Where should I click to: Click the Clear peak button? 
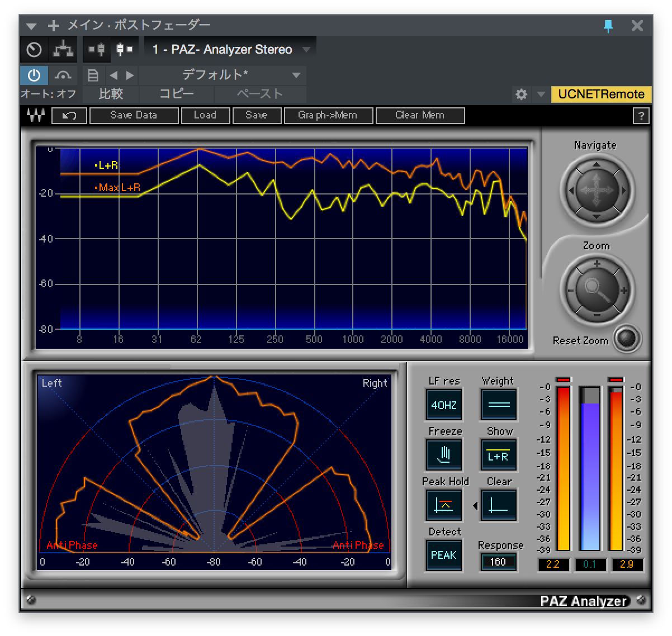point(499,505)
